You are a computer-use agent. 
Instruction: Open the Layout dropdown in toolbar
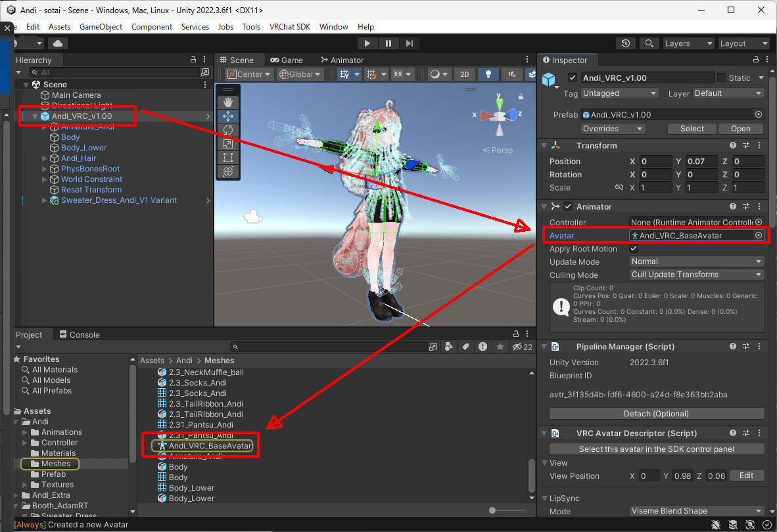coord(743,43)
